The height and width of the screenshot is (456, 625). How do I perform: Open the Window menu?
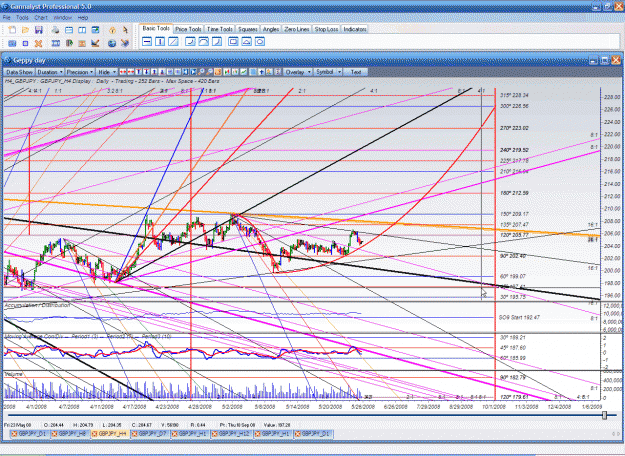pyautogui.click(x=63, y=18)
